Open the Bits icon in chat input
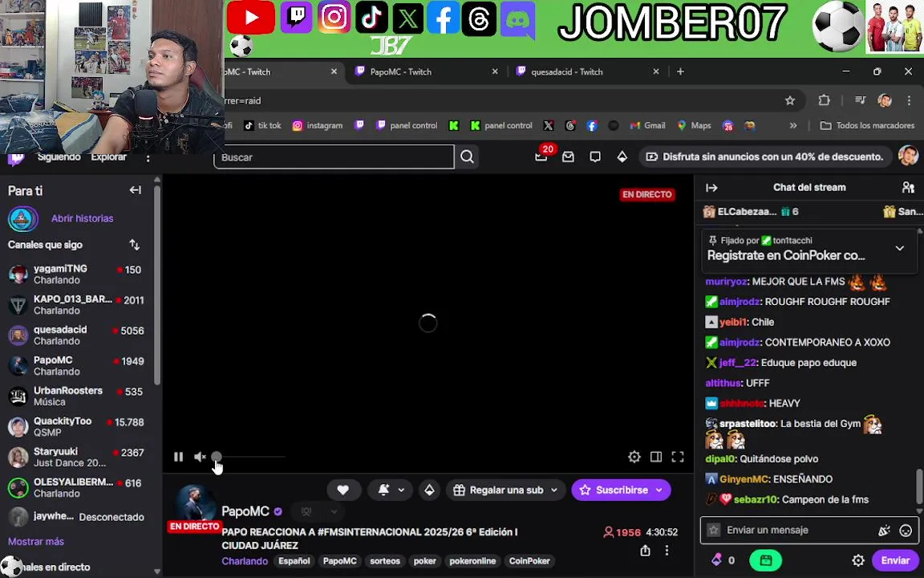Image resolution: width=924 pixels, height=578 pixels. (x=884, y=530)
